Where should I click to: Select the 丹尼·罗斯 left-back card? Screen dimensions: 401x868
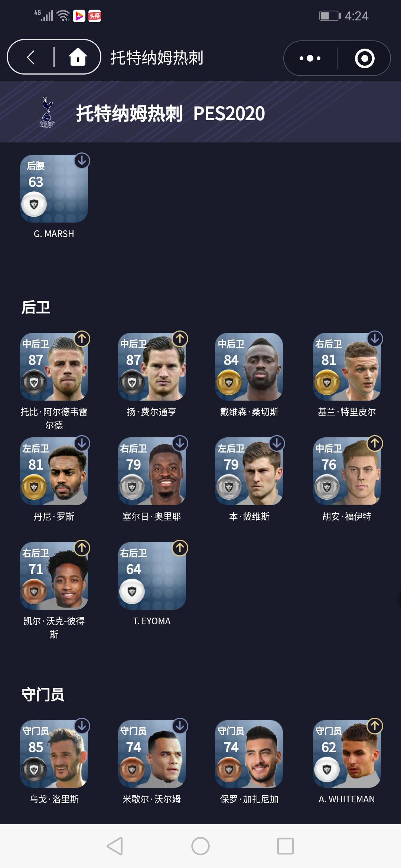tap(54, 471)
